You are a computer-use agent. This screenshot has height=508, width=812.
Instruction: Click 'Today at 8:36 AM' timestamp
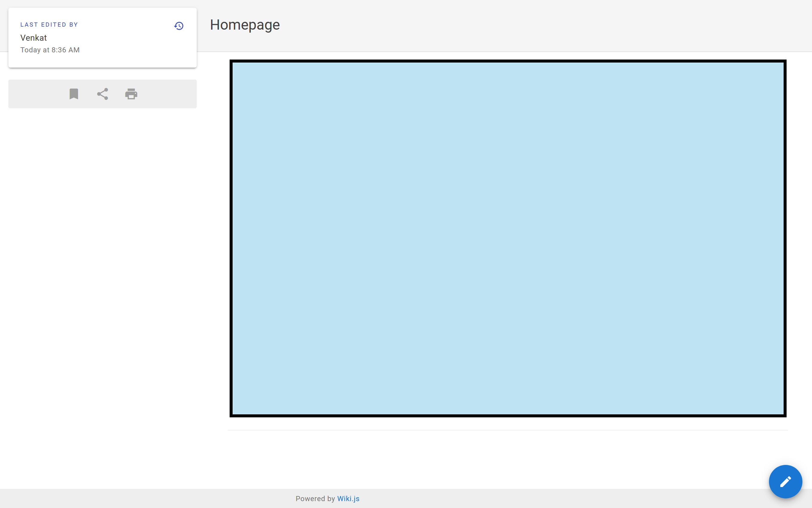point(50,50)
